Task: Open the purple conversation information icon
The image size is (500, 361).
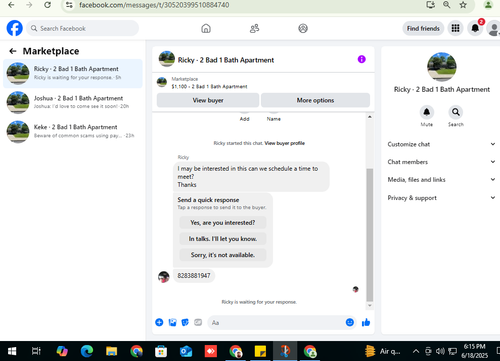Action: (x=362, y=59)
